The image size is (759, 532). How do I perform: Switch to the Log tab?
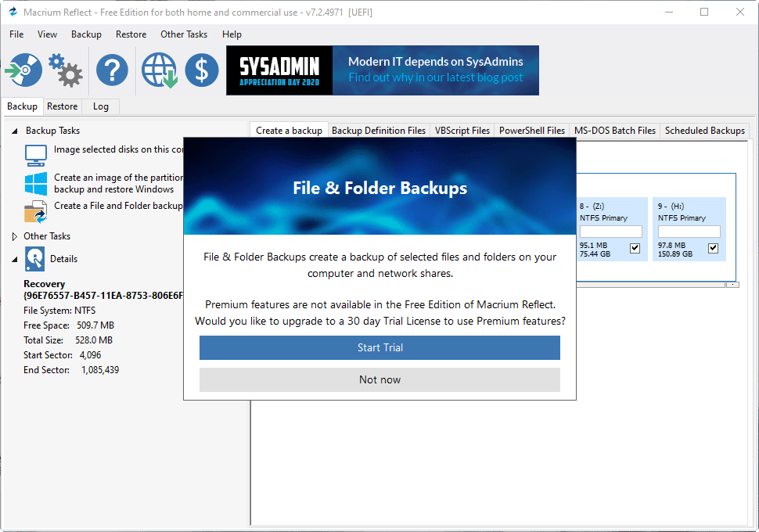(101, 106)
